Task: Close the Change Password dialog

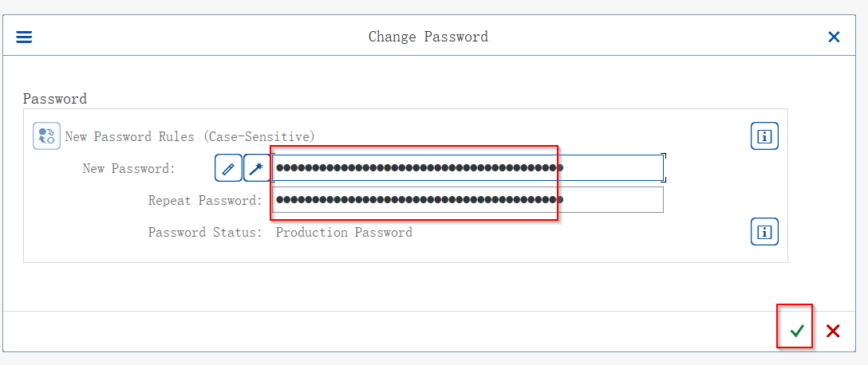Action: pos(834,37)
